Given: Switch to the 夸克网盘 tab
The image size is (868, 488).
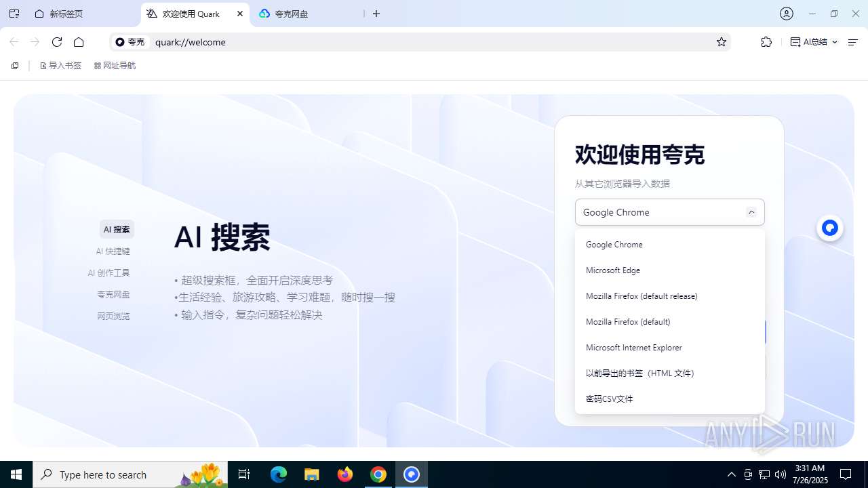Looking at the screenshot, I should click(x=309, y=14).
